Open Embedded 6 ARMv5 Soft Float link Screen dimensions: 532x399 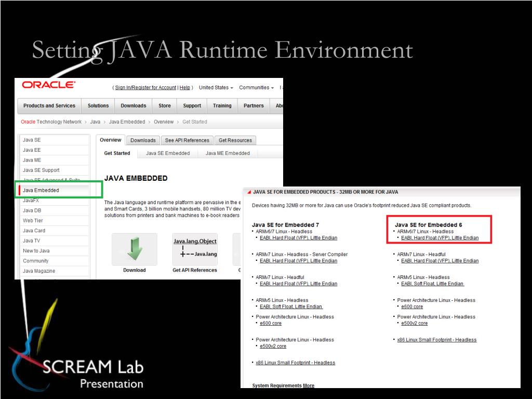click(x=433, y=284)
